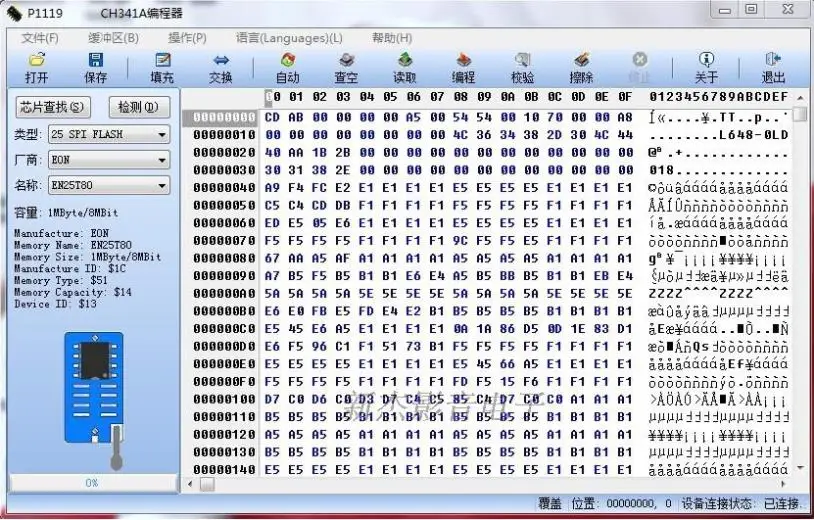Open the 关于 (About) info icon
Viewport: 814px width, 520px height.
coord(706,60)
